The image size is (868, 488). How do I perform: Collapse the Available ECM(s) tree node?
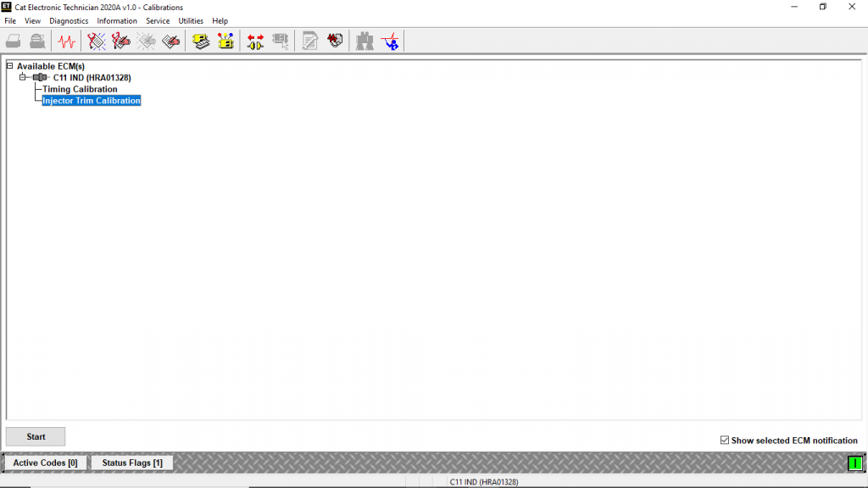(x=9, y=66)
